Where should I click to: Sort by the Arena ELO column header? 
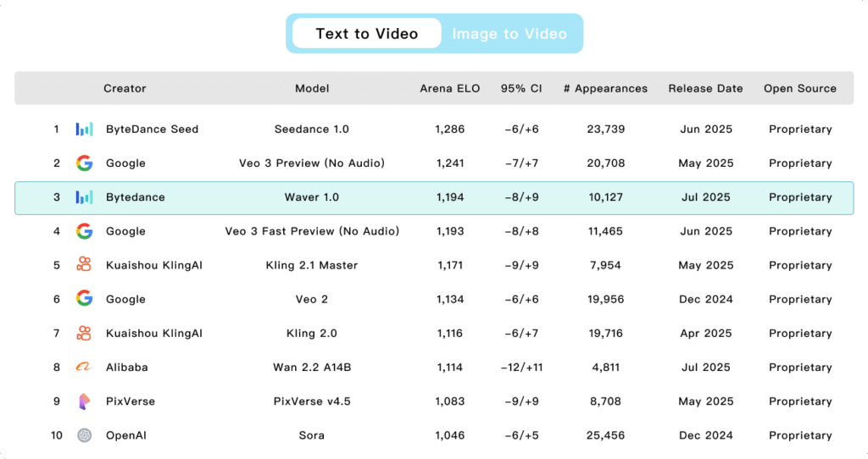coord(450,88)
